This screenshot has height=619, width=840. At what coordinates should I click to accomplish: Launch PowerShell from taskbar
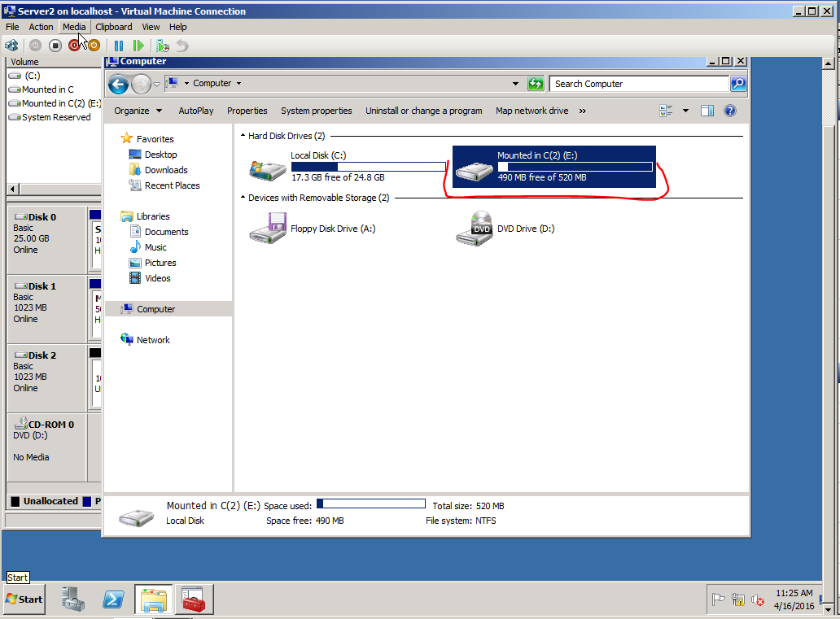114,599
